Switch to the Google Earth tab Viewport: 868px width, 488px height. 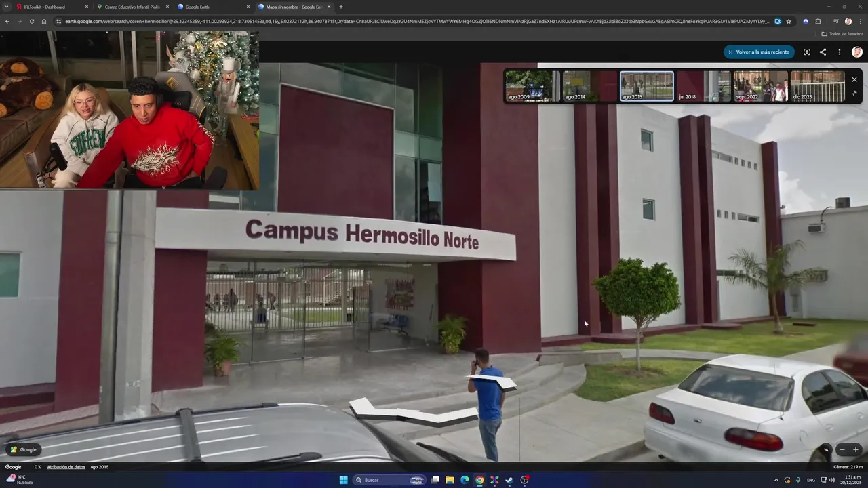point(212,7)
